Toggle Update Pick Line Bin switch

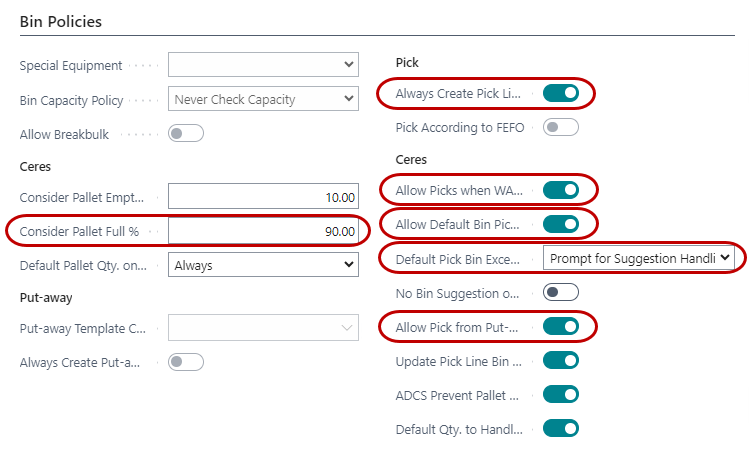point(560,360)
